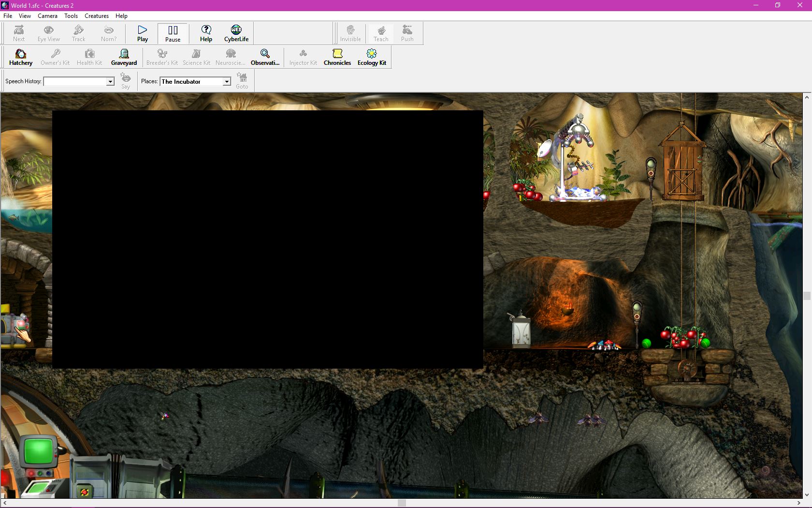Image resolution: width=812 pixels, height=508 pixels.
Task: Open the Help toolbar icon
Action: (x=206, y=33)
